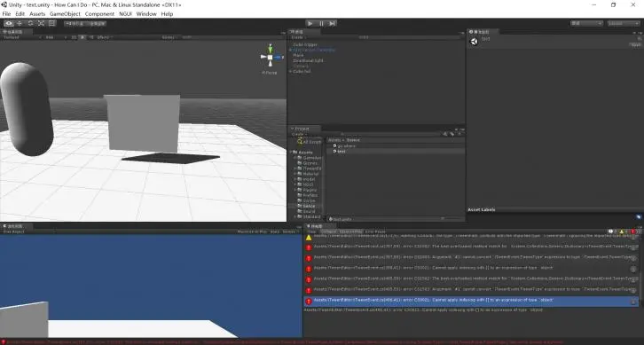Expand the First Person Controller hierarchy item
Screen dimensions: 644x345
pos(291,50)
